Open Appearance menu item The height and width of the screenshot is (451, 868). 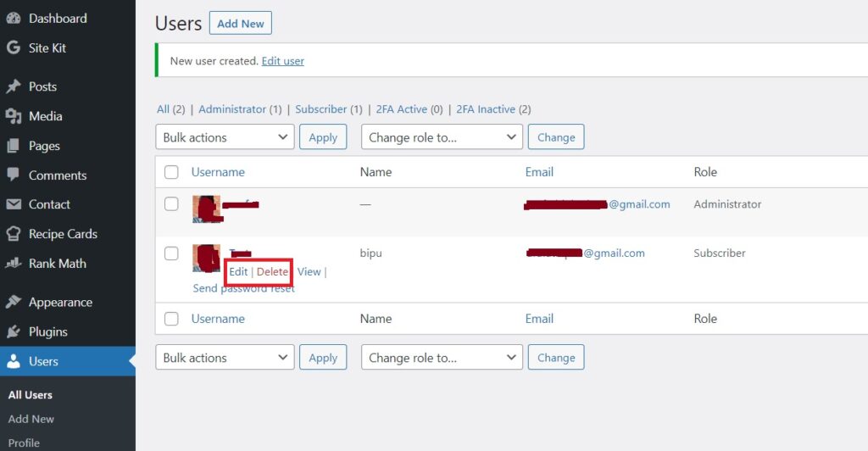[60, 302]
